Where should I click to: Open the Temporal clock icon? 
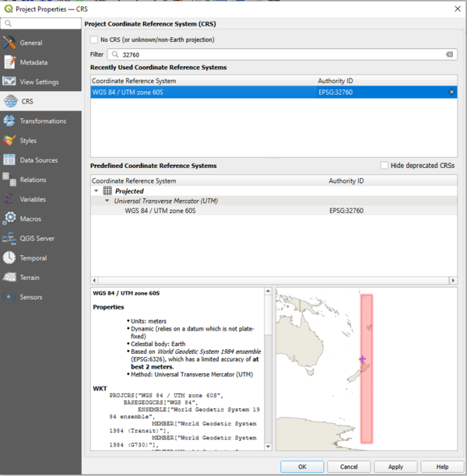coord(9,257)
